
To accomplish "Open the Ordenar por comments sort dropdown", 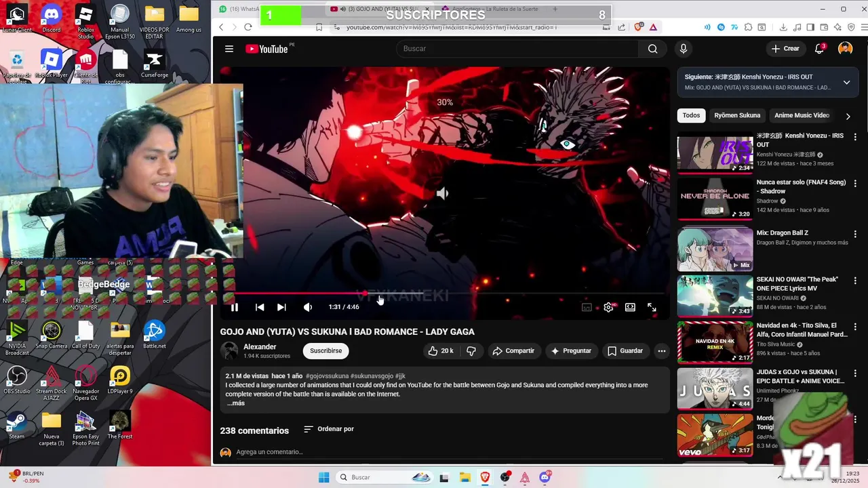I will pos(329,429).
